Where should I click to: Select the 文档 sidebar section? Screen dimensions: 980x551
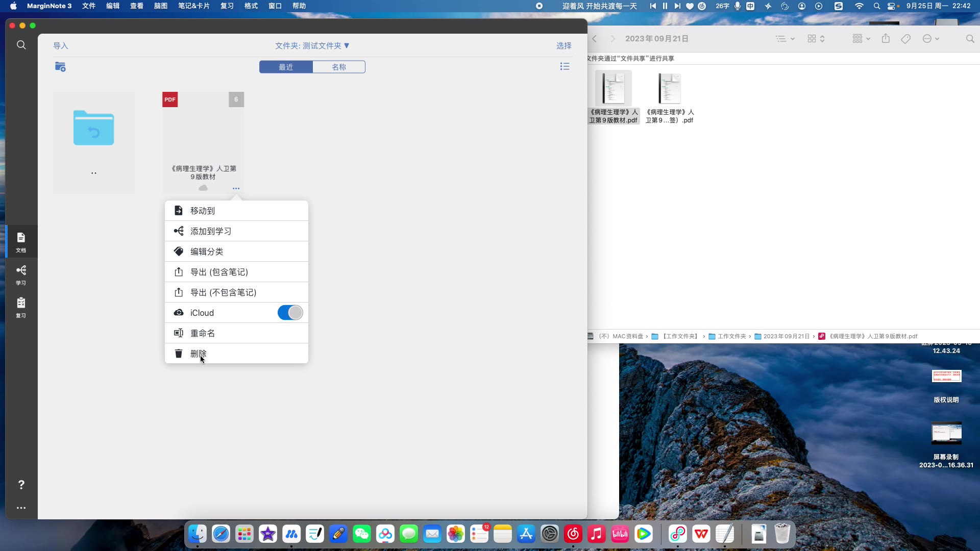tap(21, 241)
